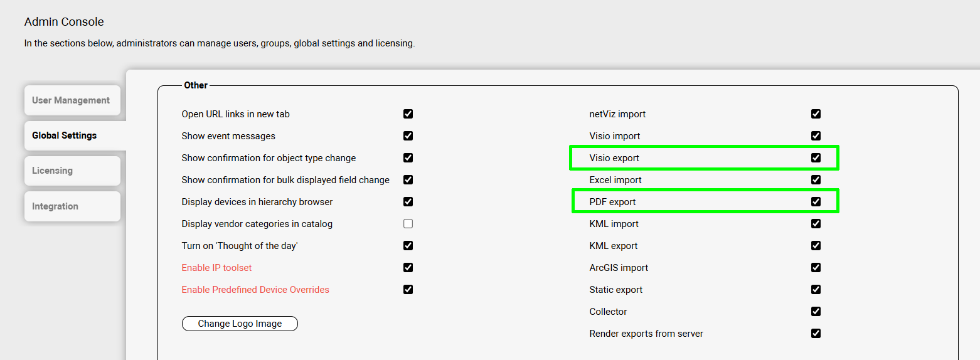Select the Global Settings tab

tap(65, 135)
